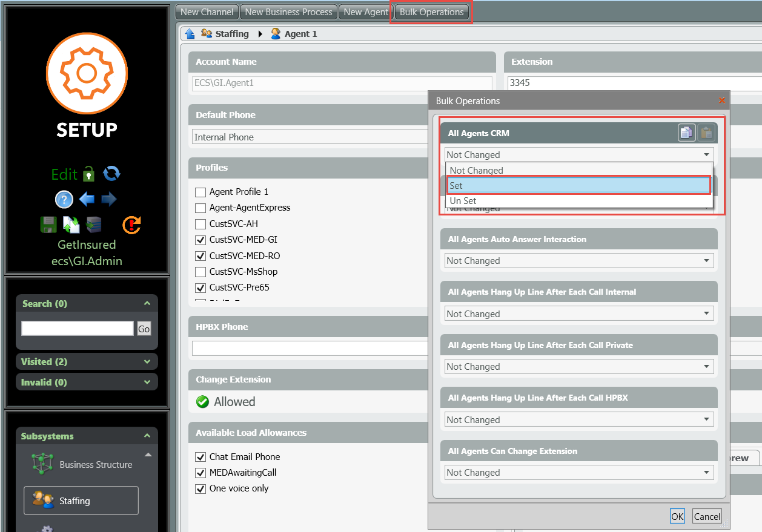Image resolution: width=762 pixels, height=532 pixels.
Task: Click the orange reload alert icon
Action: pos(131,225)
